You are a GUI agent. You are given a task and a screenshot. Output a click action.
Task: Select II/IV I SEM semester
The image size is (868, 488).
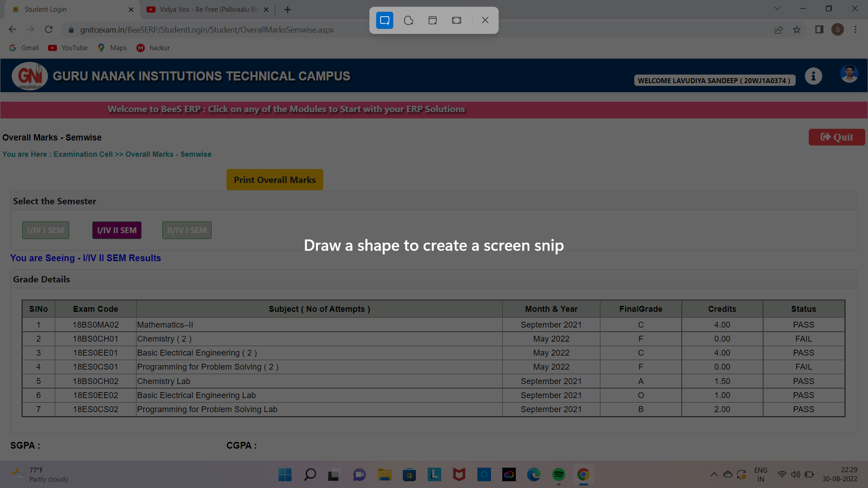(187, 230)
